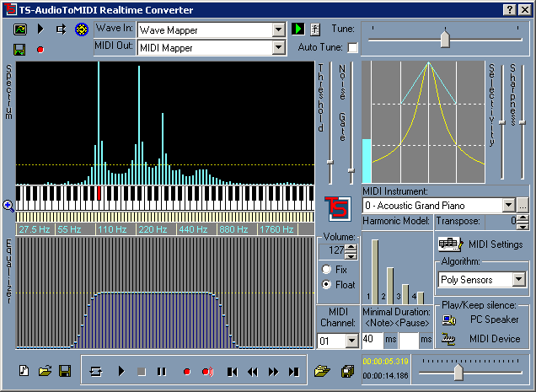Click the new MIDI file icon
536x392 pixels.
(24, 371)
